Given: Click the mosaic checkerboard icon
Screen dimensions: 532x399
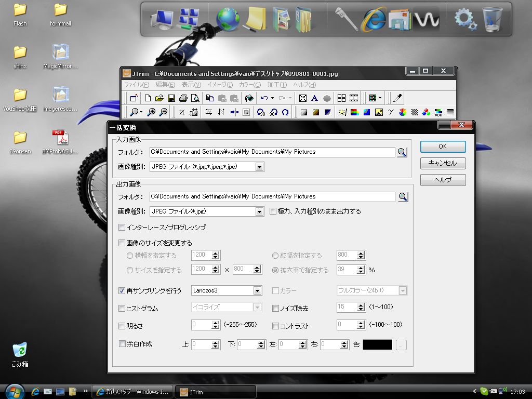Looking at the screenshot, I should pos(414,112).
